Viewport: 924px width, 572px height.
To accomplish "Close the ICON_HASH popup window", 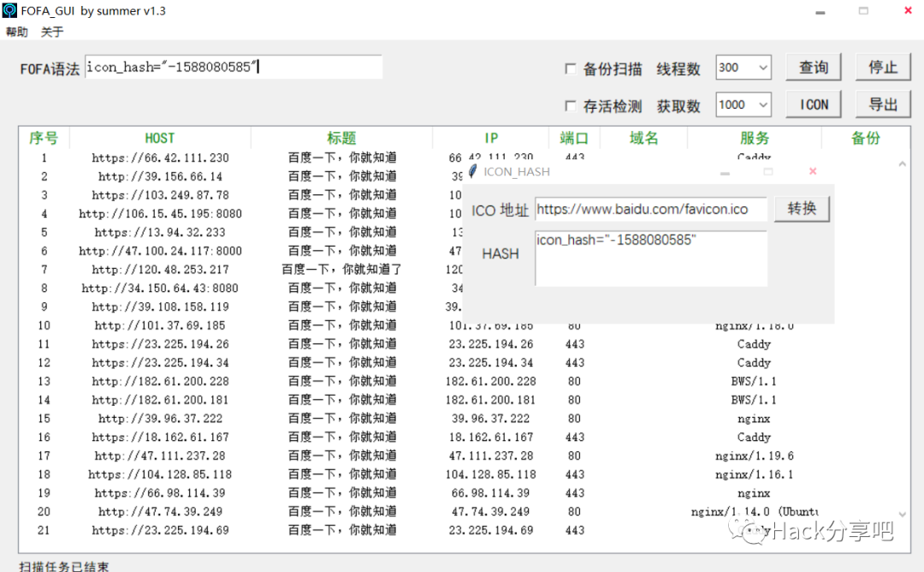I will pos(813,171).
